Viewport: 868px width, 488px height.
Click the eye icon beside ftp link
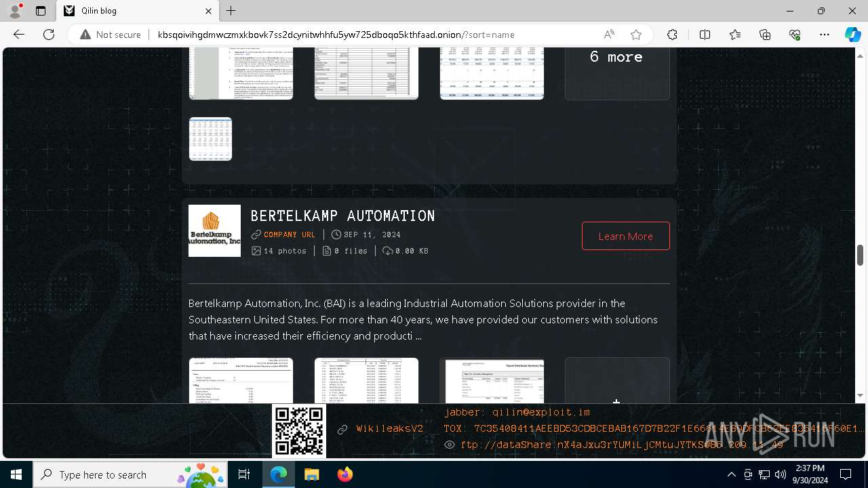tap(449, 445)
